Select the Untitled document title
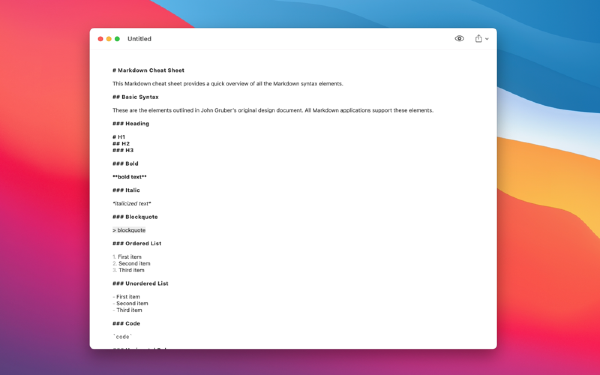 [x=139, y=39]
